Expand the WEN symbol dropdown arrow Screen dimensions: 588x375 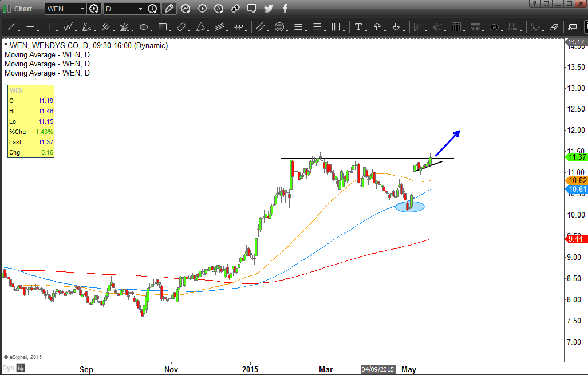(82, 9)
